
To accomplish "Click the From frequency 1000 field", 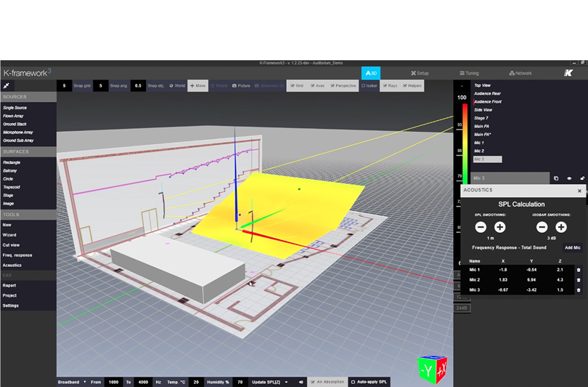I will 114,382.
